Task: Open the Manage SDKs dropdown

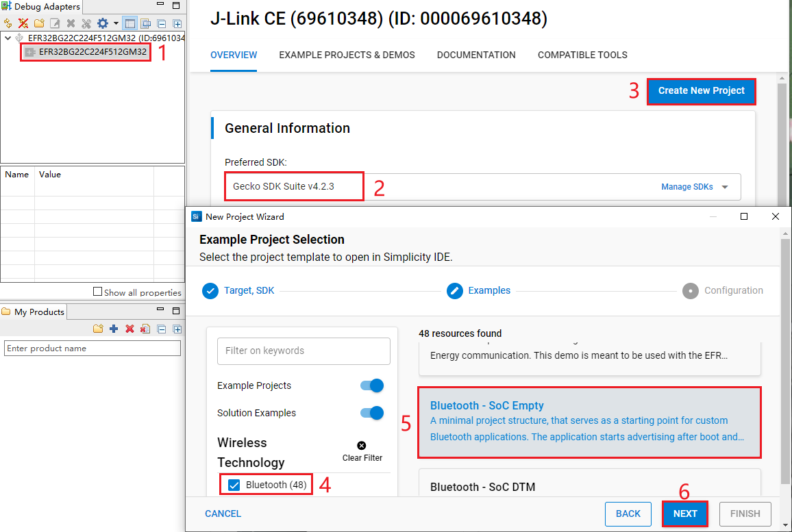Action: pos(693,186)
